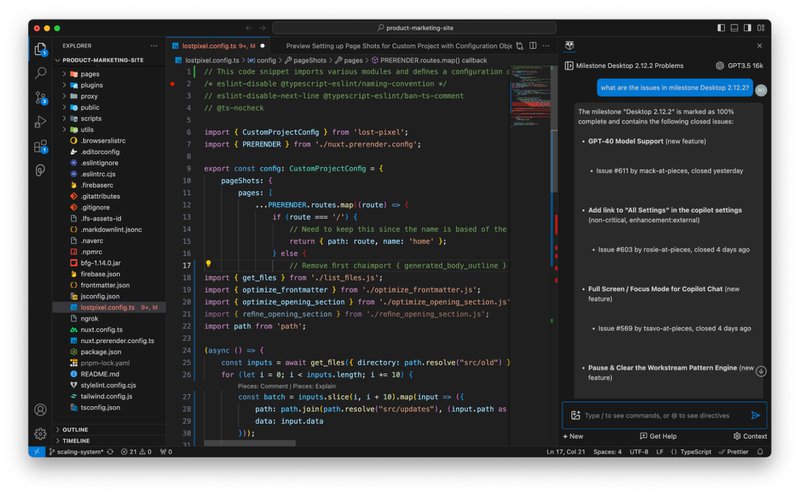Click the pages breadcrumb item
This screenshot has height=495, width=800.
pyautogui.click(x=353, y=60)
